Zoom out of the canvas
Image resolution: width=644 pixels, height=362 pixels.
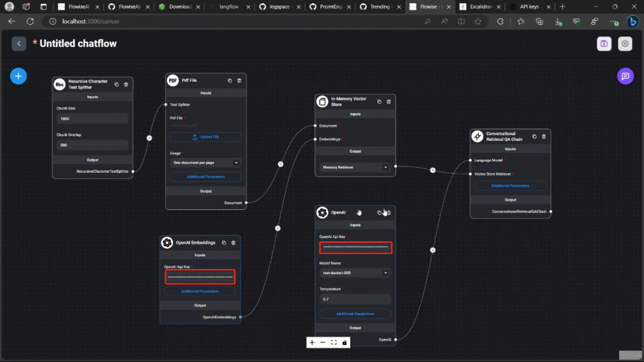(x=323, y=343)
